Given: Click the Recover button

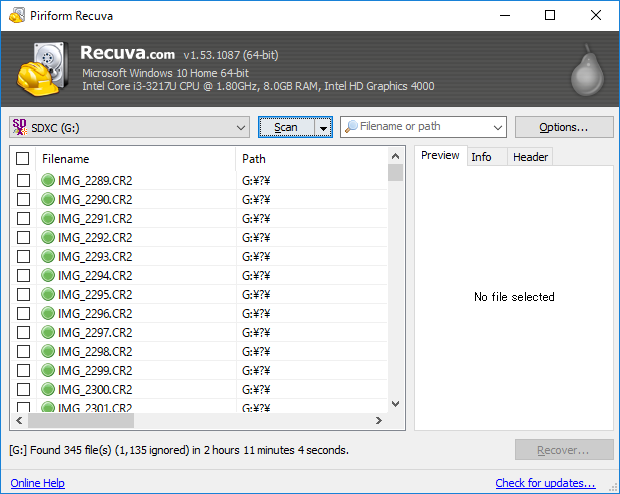Looking at the screenshot, I should pos(564,450).
